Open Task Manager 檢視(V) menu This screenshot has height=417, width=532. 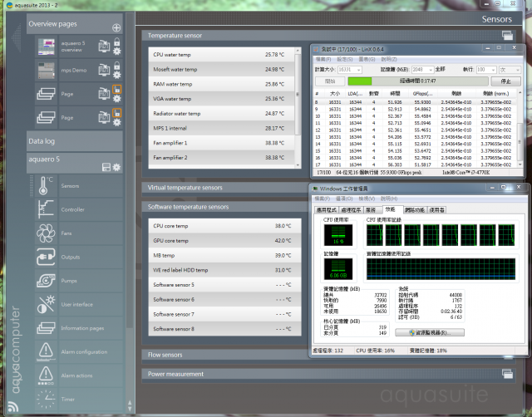367,199
